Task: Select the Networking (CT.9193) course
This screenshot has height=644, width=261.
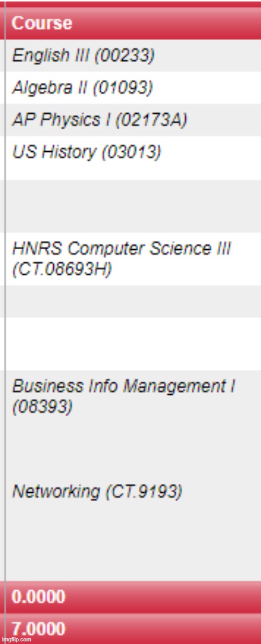Action: pos(97,491)
